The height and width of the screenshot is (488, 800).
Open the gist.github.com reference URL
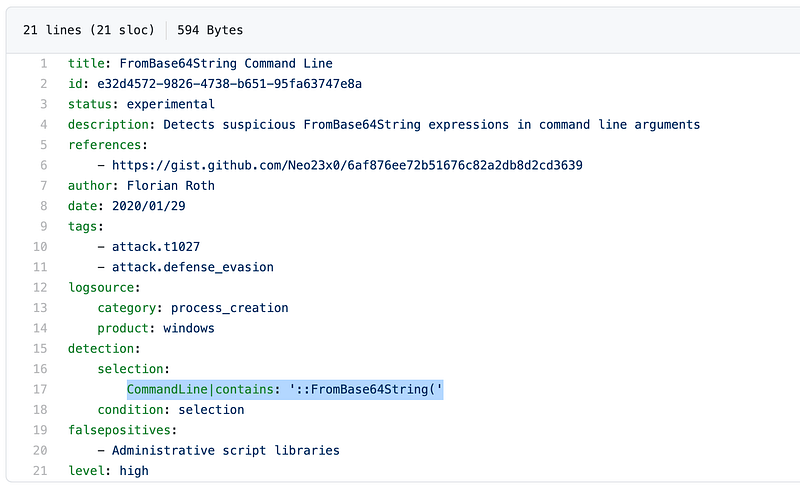(x=347, y=165)
